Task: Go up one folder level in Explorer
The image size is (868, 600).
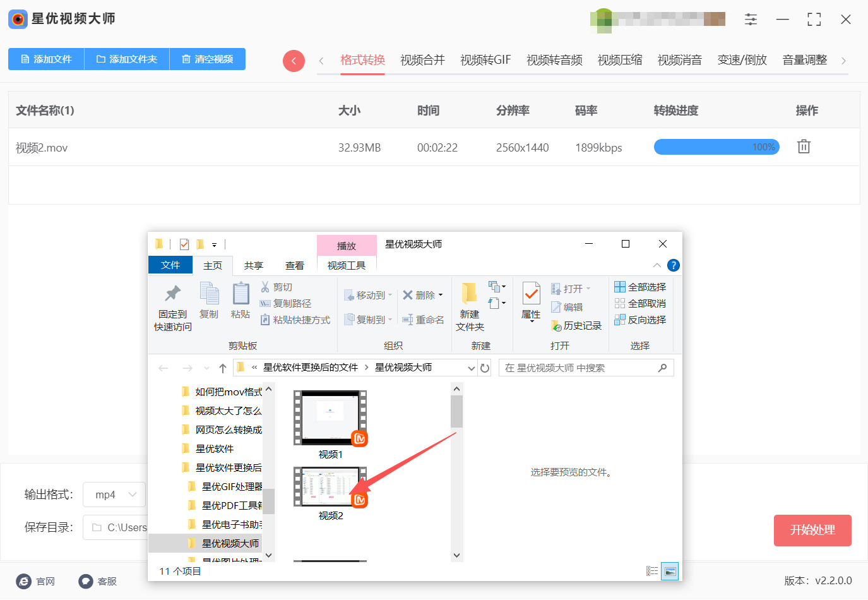Action: tap(223, 368)
